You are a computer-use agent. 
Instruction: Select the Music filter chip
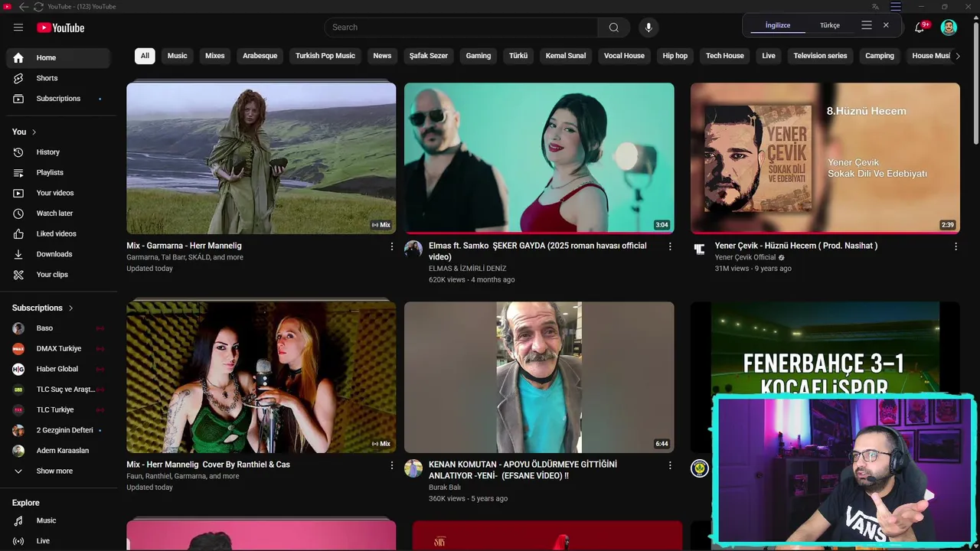coord(177,56)
